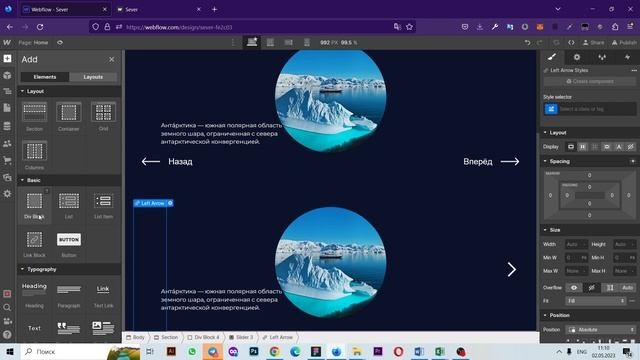Open the Assets panel icon
Viewport: 640px width, 360px height.
[7, 177]
